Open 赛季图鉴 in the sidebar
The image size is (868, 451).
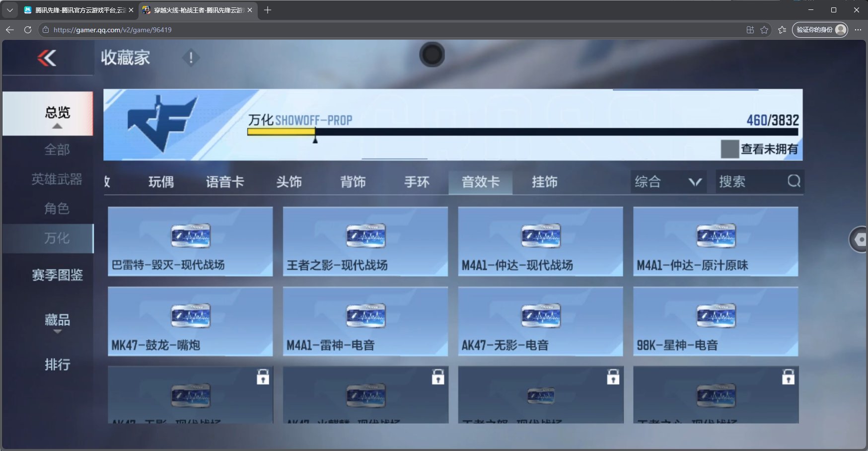tap(58, 275)
